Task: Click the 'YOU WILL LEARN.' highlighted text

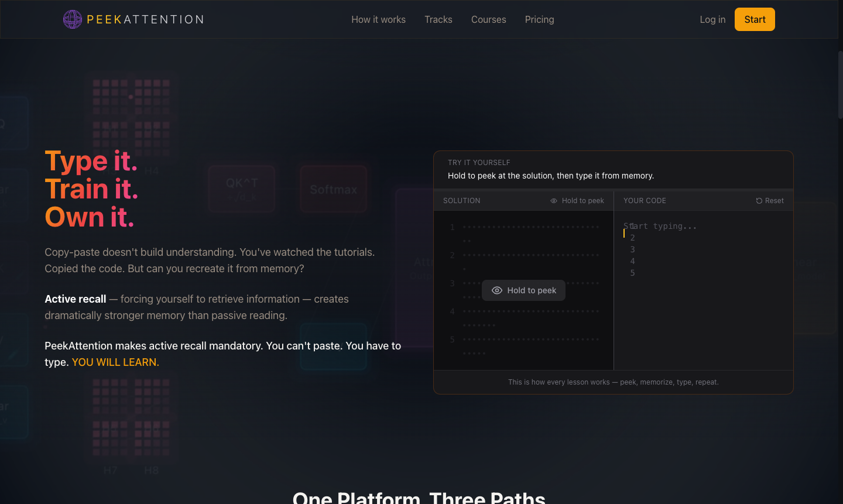Action: pyautogui.click(x=115, y=362)
